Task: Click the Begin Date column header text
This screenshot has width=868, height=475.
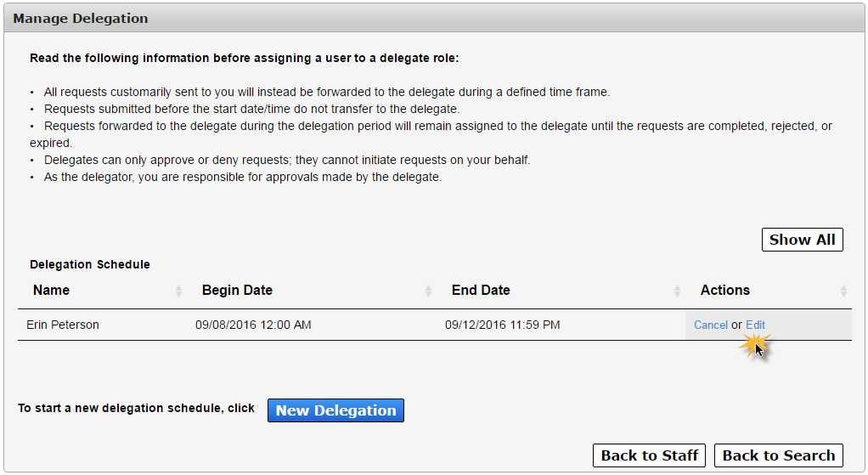Action: (237, 290)
